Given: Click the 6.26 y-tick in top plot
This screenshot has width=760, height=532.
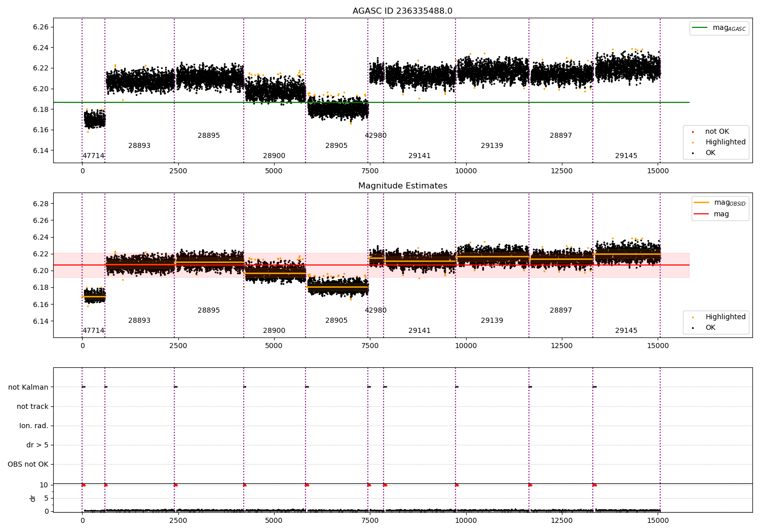Looking at the screenshot, I should point(41,27).
